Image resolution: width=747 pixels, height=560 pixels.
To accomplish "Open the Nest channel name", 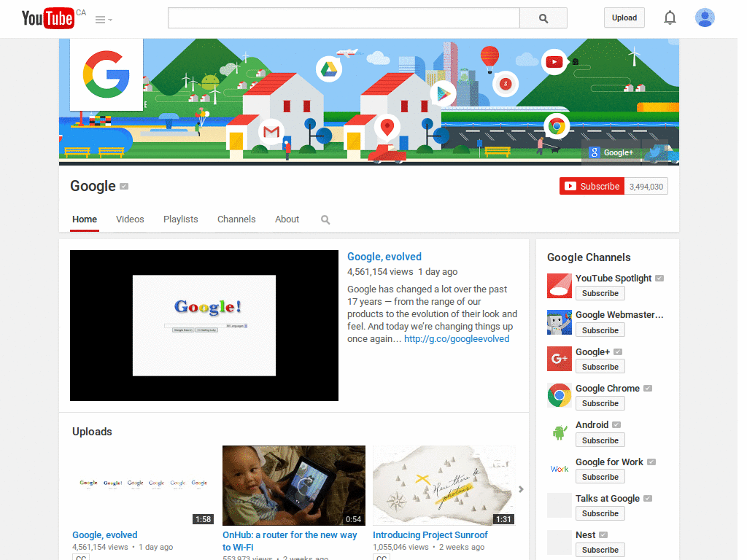I will 586,534.
